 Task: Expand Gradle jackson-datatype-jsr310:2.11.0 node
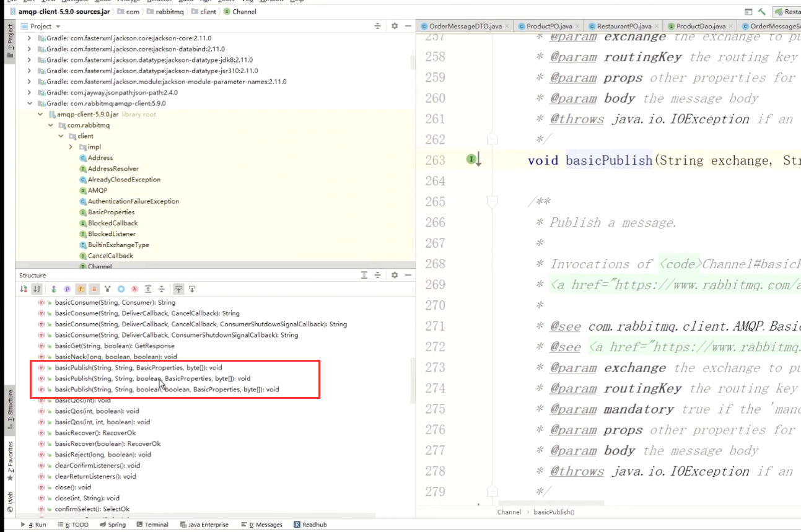point(29,71)
